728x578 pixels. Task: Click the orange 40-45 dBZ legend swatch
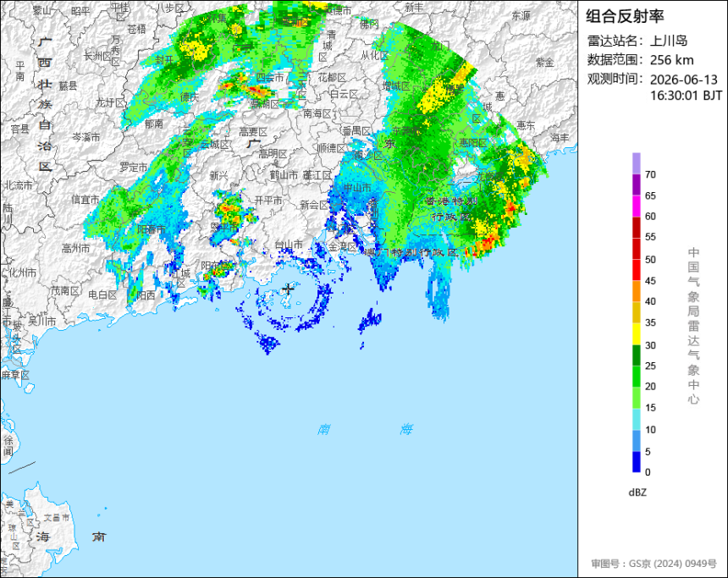pos(636,291)
